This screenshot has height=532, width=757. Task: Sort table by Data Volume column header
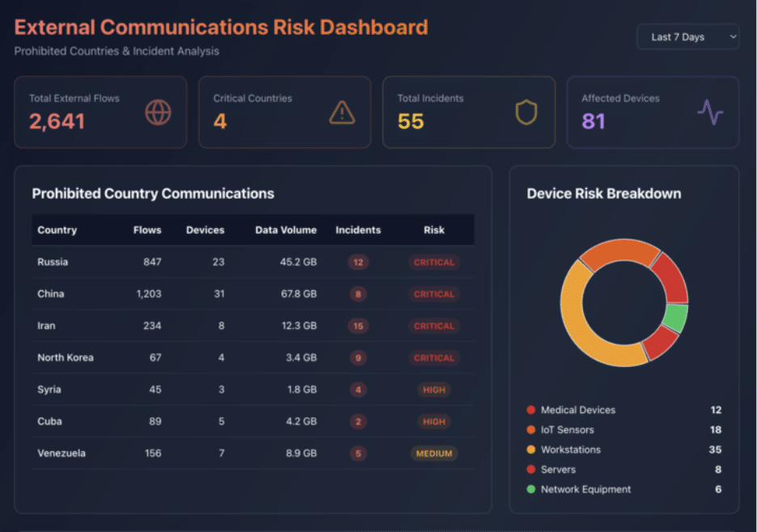[285, 230]
